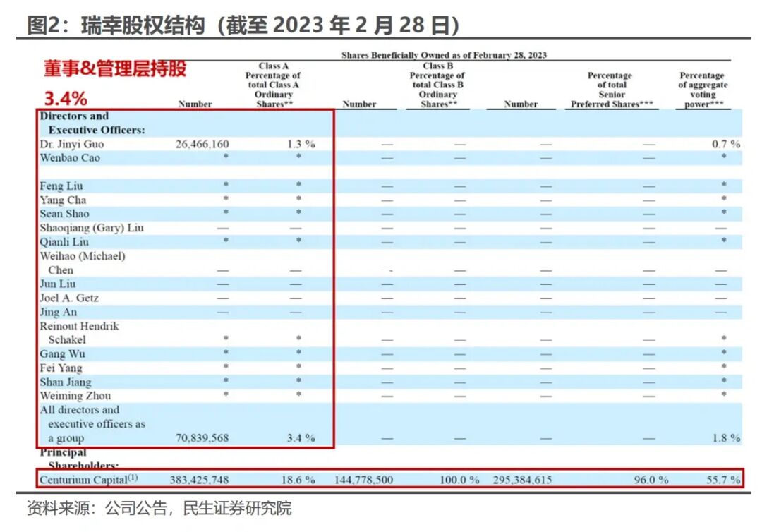The height and width of the screenshot is (532, 762).
Task: Select the first Number column header
Action: coord(195,104)
